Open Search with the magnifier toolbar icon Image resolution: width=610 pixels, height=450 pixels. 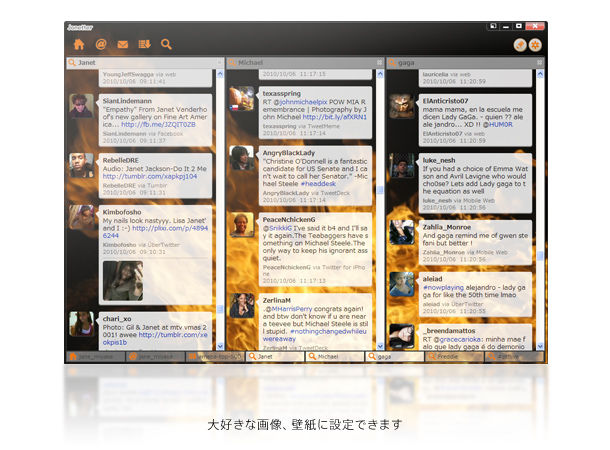pyautogui.click(x=166, y=44)
